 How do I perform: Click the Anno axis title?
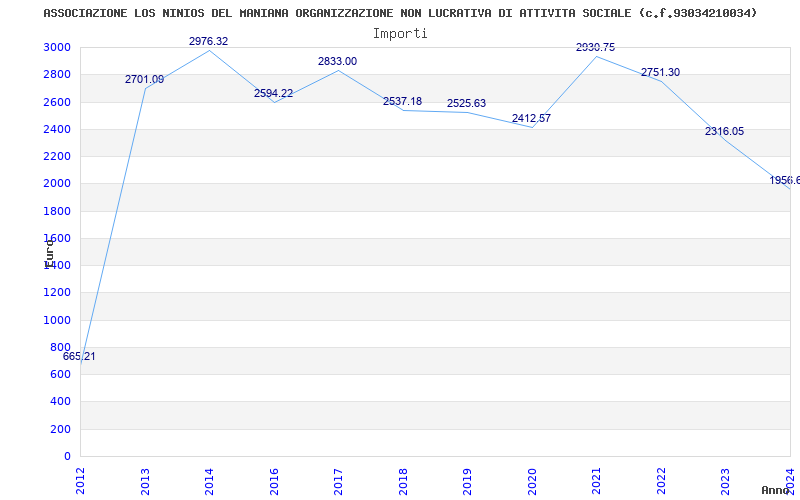(775, 490)
